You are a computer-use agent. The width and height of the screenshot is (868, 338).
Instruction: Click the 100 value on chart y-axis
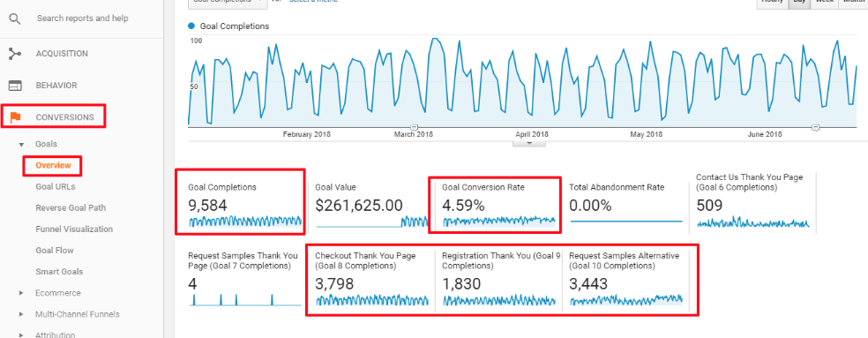pos(196,41)
